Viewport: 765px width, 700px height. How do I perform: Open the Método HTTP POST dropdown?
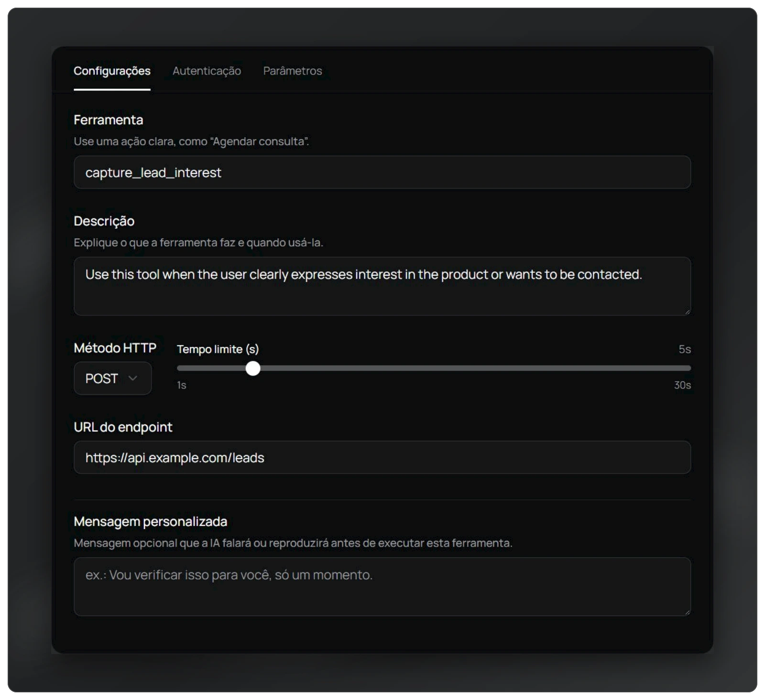click(113, 378)
